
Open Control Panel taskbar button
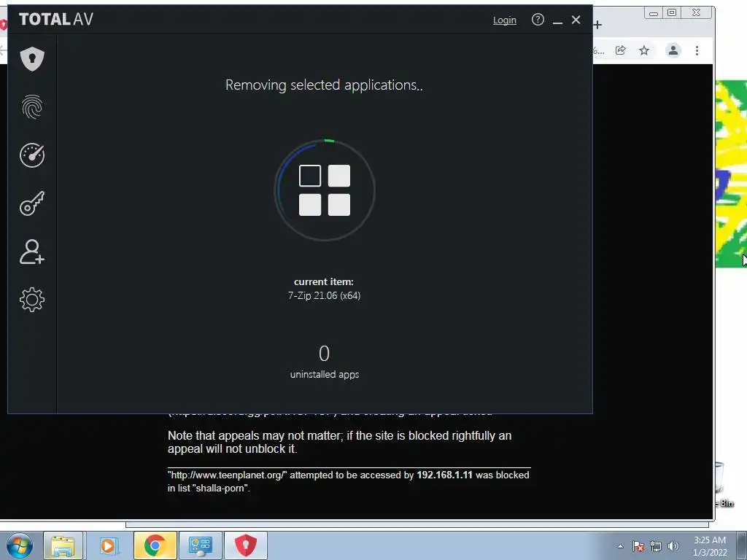[200, 545]
